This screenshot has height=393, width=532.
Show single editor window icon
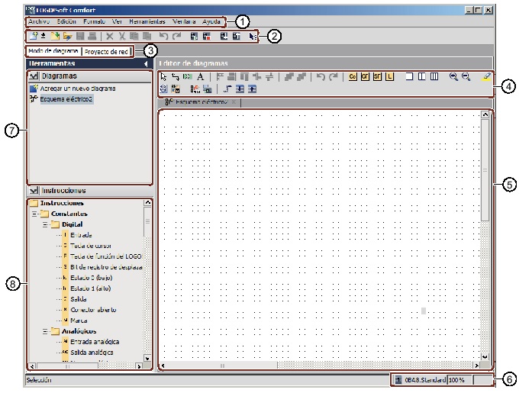pos(410,76)
